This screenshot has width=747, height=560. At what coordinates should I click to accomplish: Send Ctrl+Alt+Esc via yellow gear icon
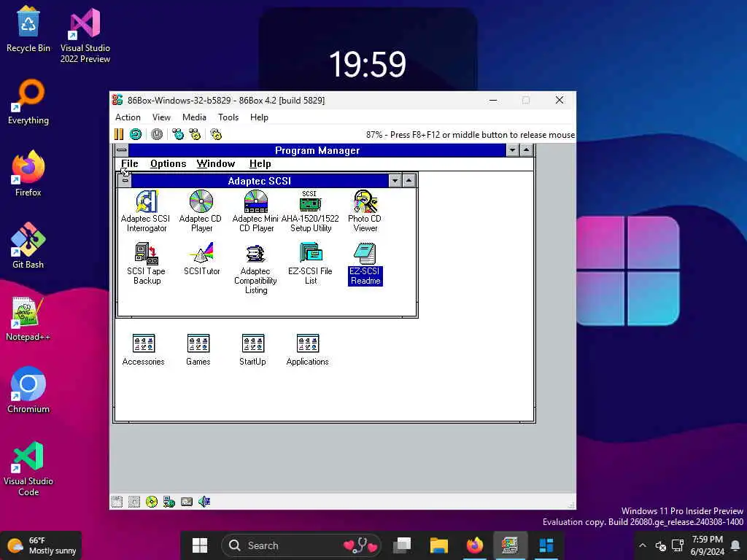(195, 134)
